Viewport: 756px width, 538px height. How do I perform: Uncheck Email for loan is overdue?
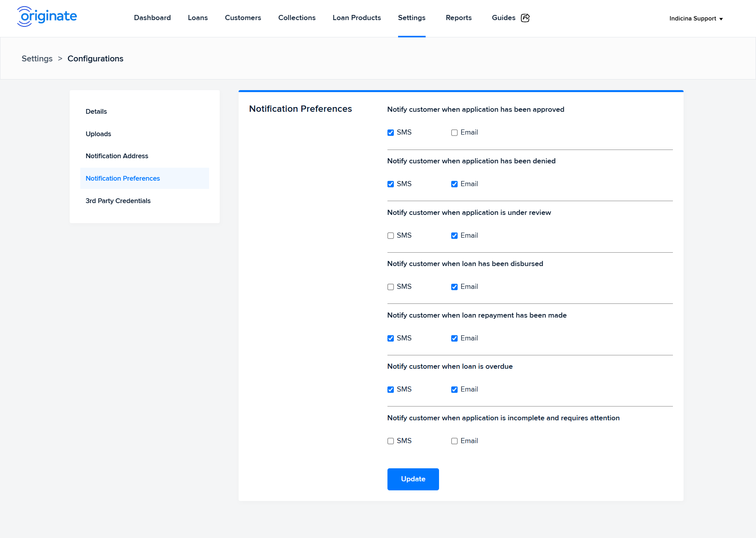(454, 390)
